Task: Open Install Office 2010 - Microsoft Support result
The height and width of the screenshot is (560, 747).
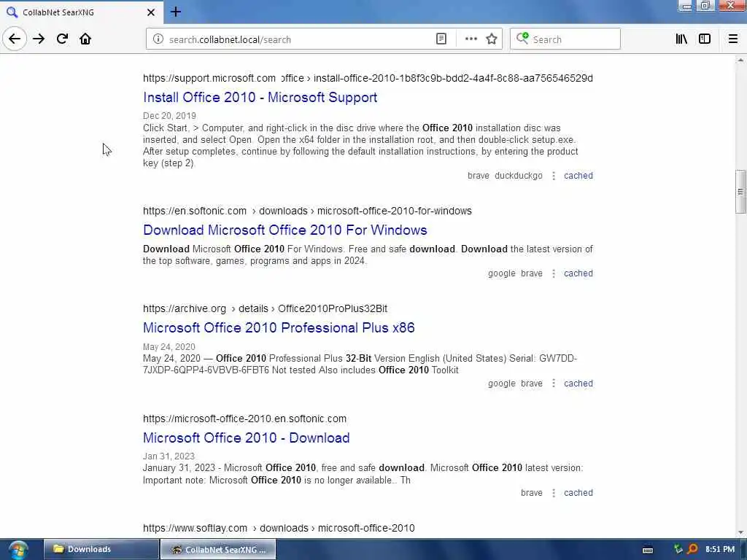Action: click(260, 97)
